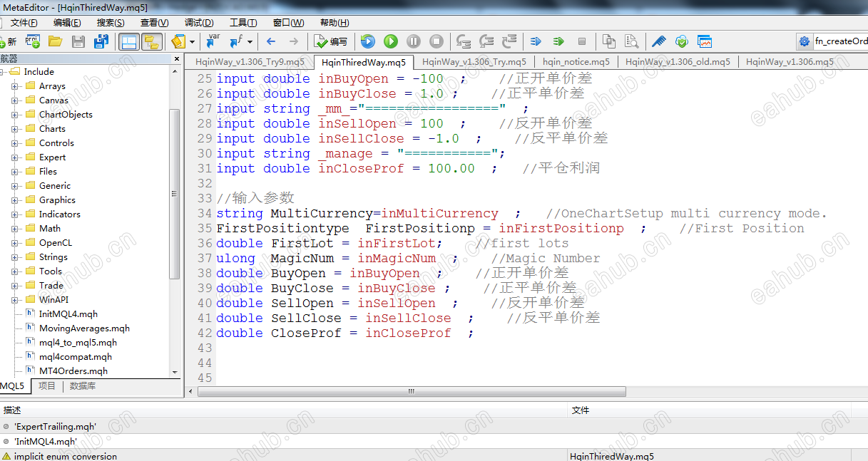This screenshot has width=868, height=461.
Task: Open function list dropdown arrow
Action: (250, 41)
